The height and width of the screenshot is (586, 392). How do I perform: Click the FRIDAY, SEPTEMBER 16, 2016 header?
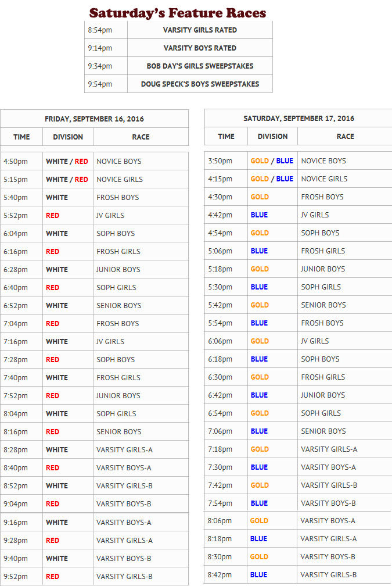[94, 119]
